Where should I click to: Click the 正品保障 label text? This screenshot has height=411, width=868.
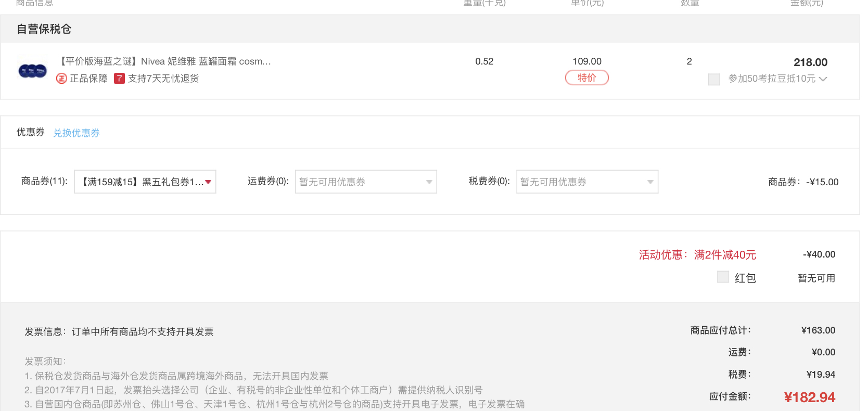pos(88,79)
